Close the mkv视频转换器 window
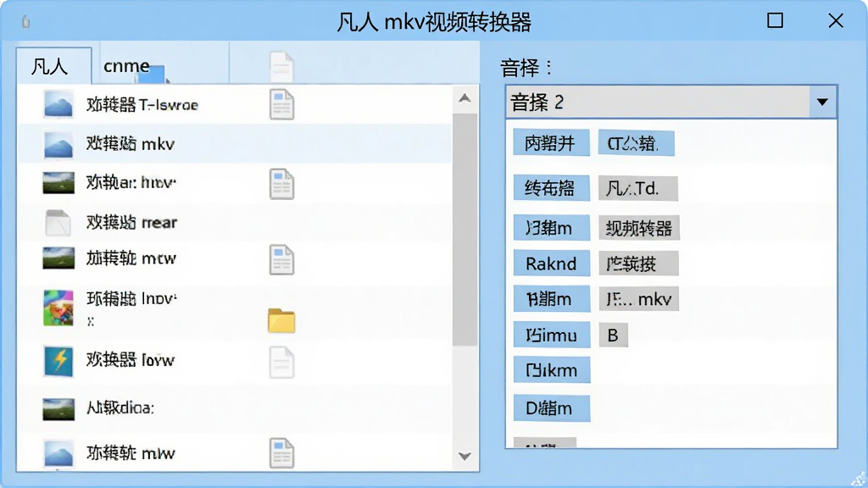This screenshot has width=868, height=488. tap(836, 20)
